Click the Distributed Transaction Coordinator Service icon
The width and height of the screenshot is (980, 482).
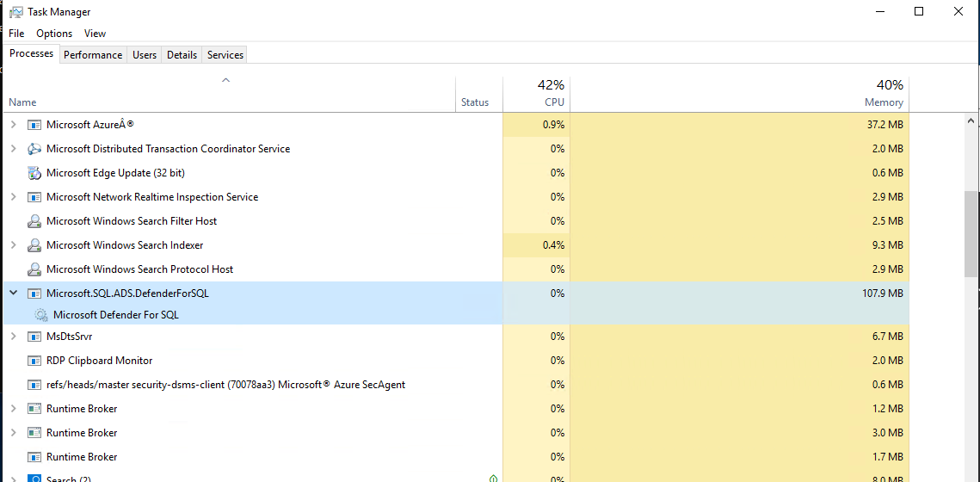pyautogui.click(x=34, y=149)
